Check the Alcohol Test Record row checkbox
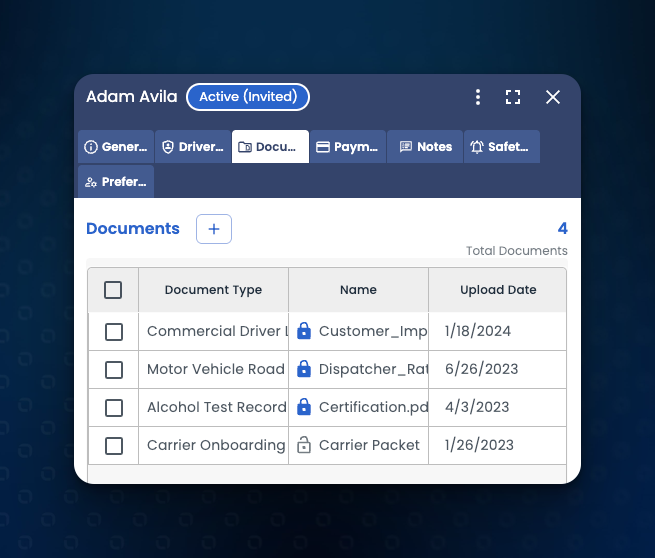Viewport: 655px width, 558px height. tap(114, 408)
